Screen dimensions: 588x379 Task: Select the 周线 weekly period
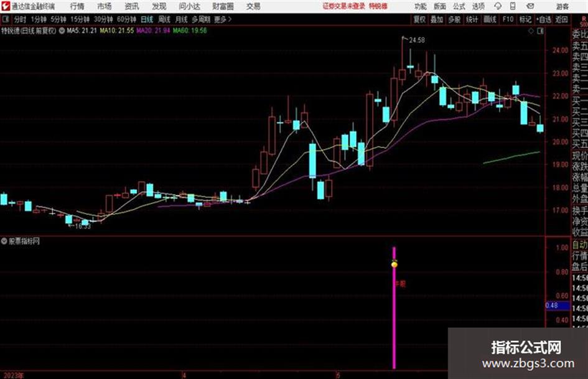point(164,19)
